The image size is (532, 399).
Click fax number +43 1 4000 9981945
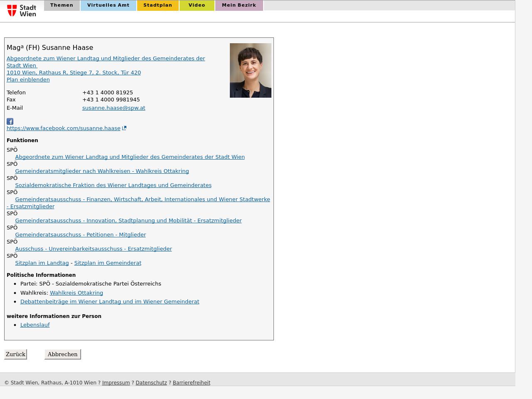click(111, 99)
